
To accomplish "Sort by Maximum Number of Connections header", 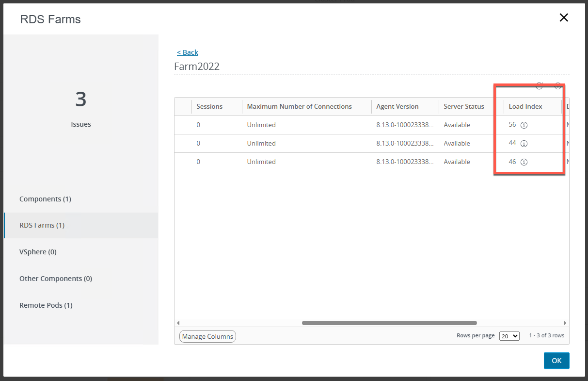I will tap(300, 106).
